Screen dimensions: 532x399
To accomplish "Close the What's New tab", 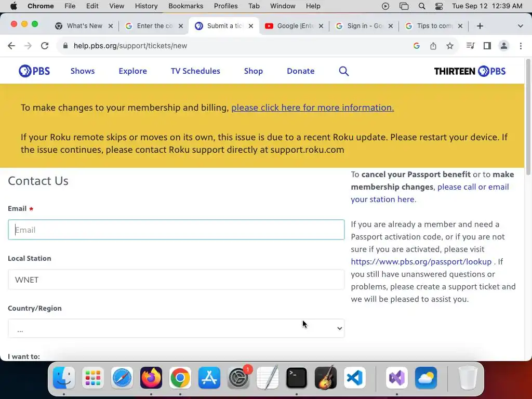I will tap(111, 26).
